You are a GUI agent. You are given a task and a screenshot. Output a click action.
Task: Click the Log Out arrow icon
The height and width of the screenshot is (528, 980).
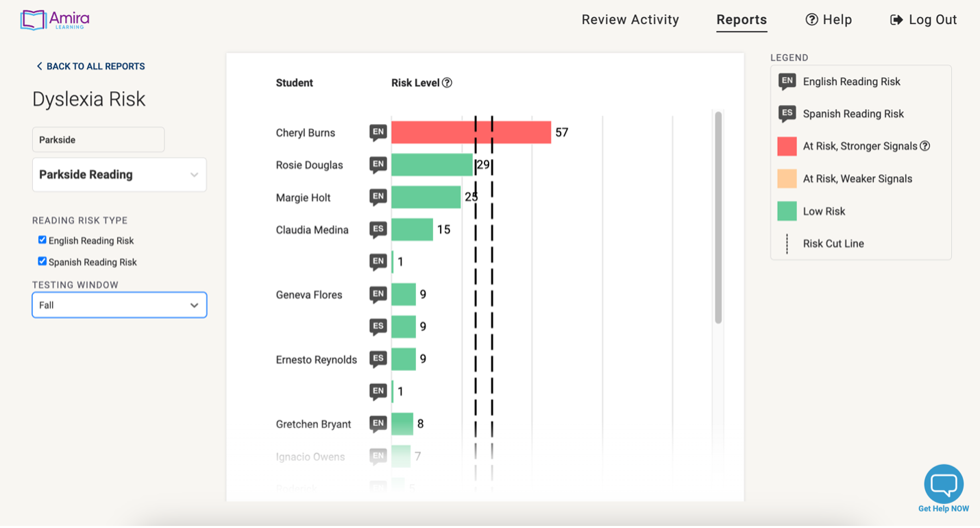[896, 20]
